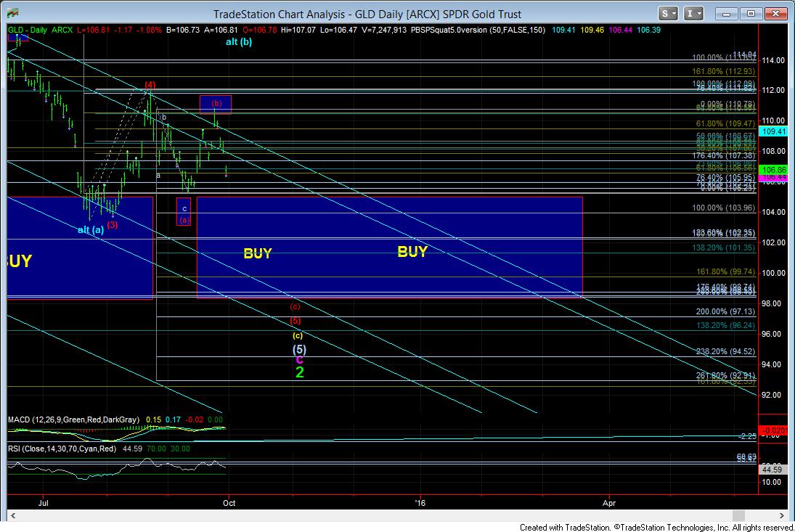Click the '61.80% (109.47)' Fibonacci label

[x=725, y=123]
